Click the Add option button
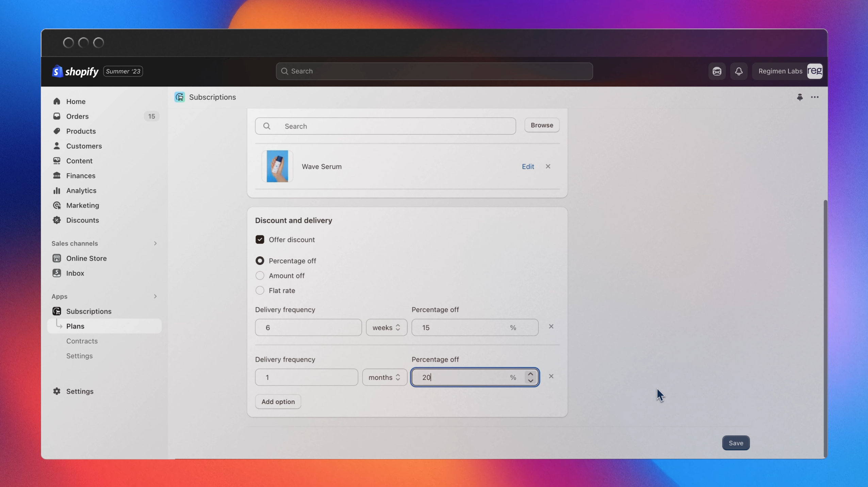The height and width of the screenshot is (487, 868). click(278, 402)
